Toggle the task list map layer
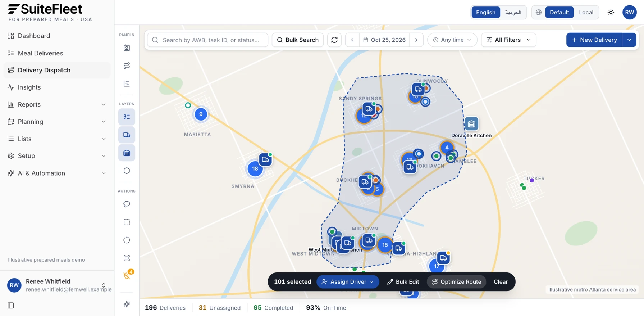Image resolution: width=644 pixels, height=316 pixels. pyautogui.click(x=127, y=117)
